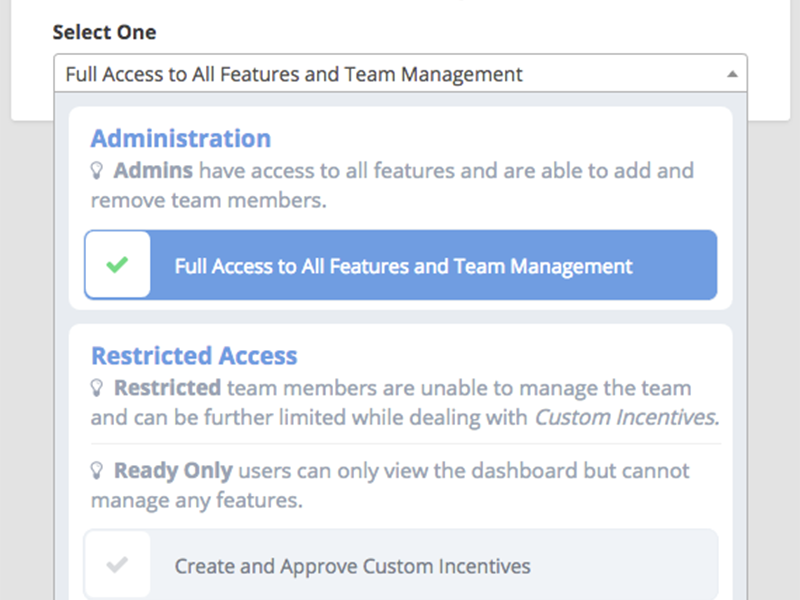This screenshot has height=600, width=800.
Task: Click the lightbulb icon beside Admins
Action: point(98,171)
